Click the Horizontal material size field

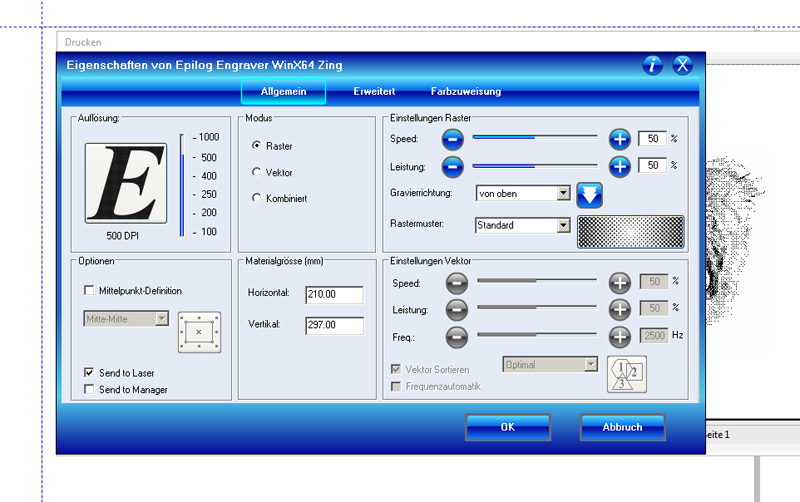coord(333,294)
